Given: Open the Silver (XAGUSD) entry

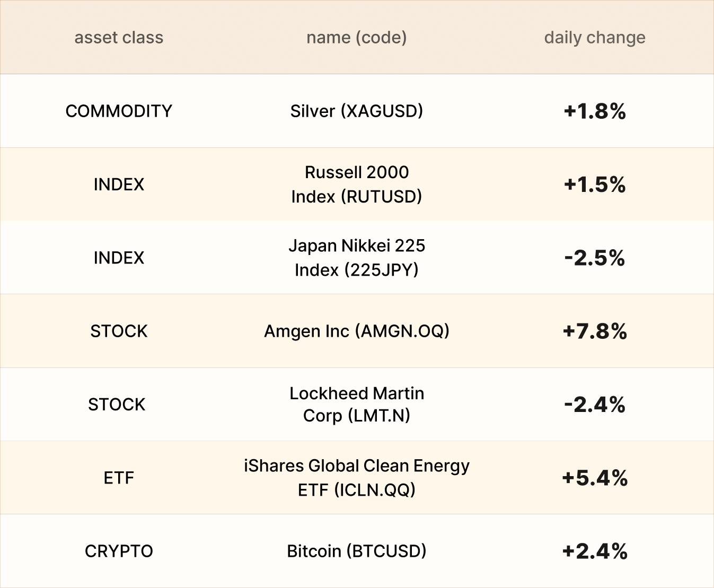Looking at the screenshot, I should [x=356, y=111].
